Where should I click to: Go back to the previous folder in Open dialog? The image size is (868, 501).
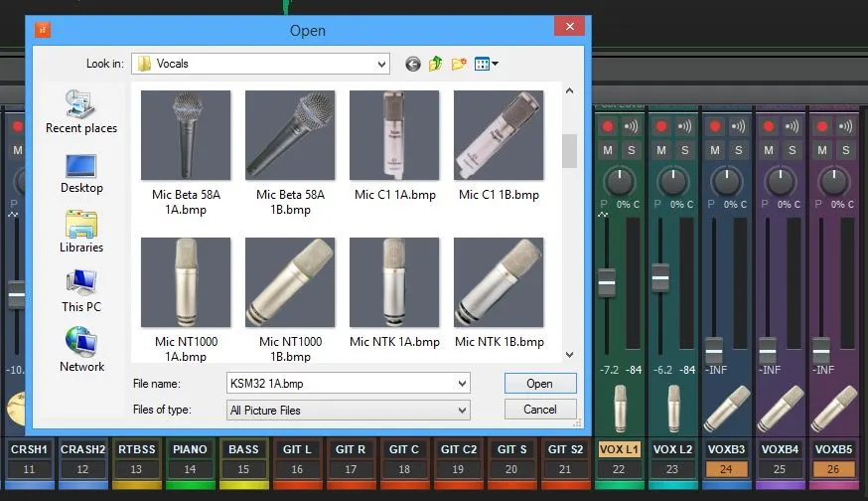(x=412, y=64)
